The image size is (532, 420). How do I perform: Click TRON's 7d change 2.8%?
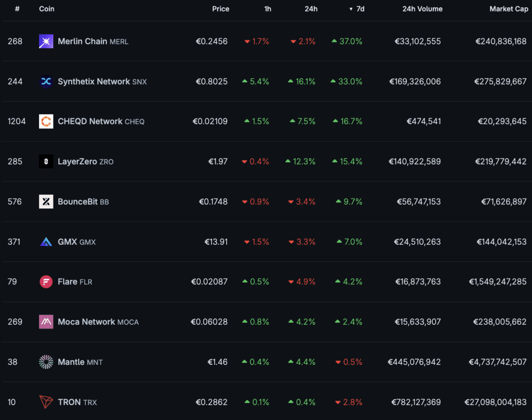click(349, 402)
